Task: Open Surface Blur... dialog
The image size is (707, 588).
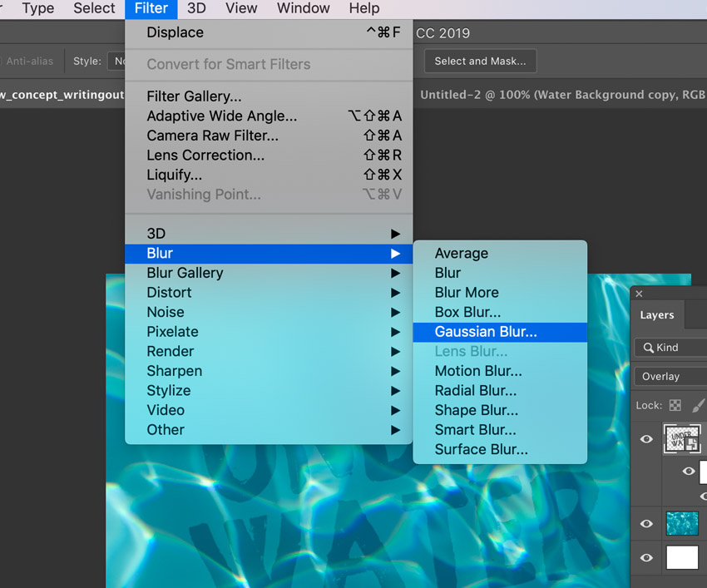Action: 500,450
